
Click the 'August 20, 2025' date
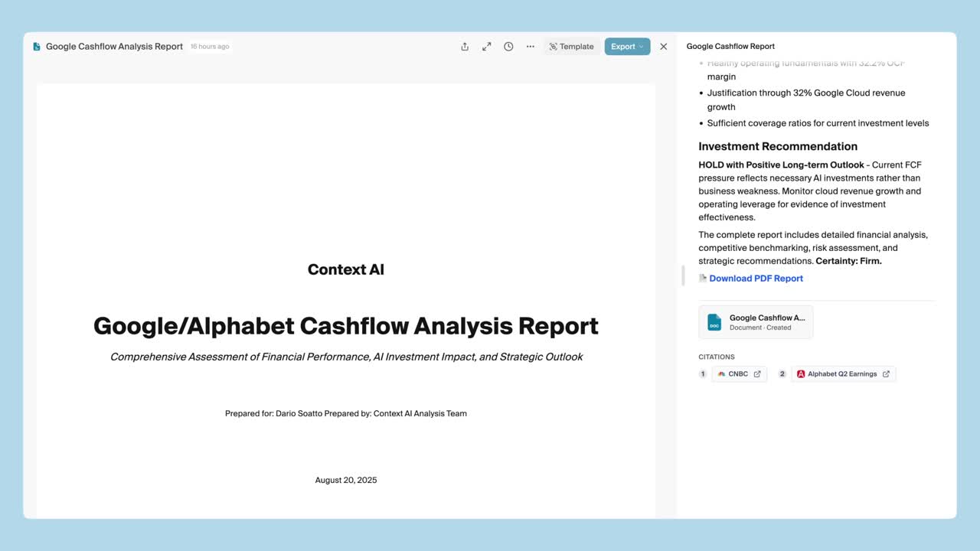(346, 481)
